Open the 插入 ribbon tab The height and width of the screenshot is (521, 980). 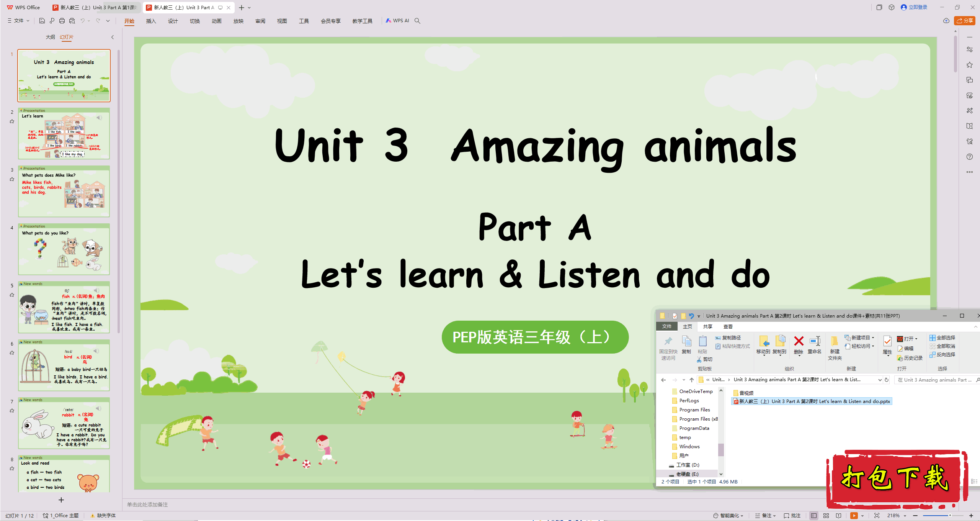[x=151, y=21]
